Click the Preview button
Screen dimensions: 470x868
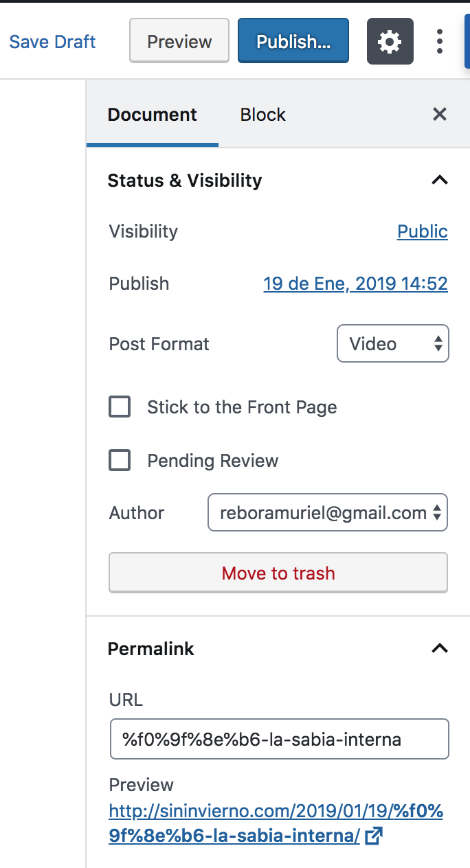click(x=179, y=42)
